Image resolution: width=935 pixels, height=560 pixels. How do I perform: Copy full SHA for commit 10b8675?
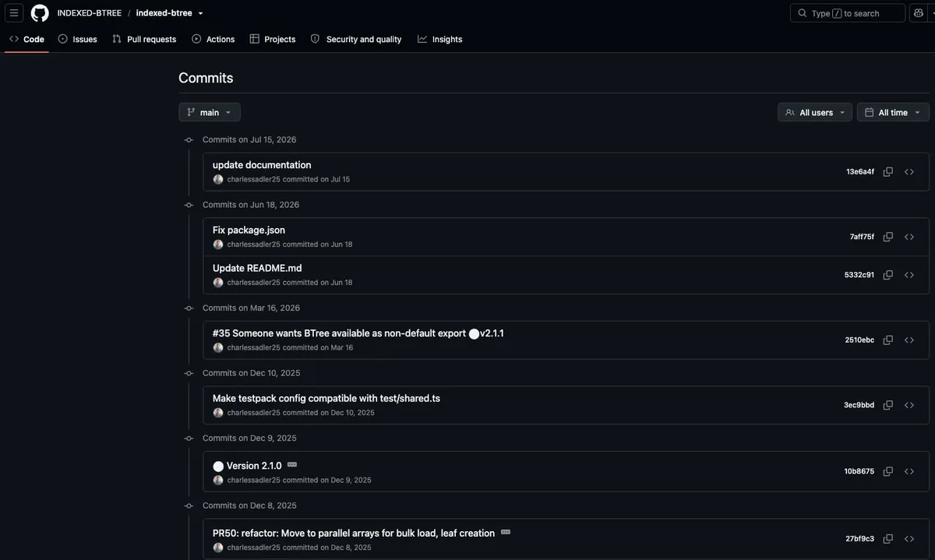(x=888, y=471)
